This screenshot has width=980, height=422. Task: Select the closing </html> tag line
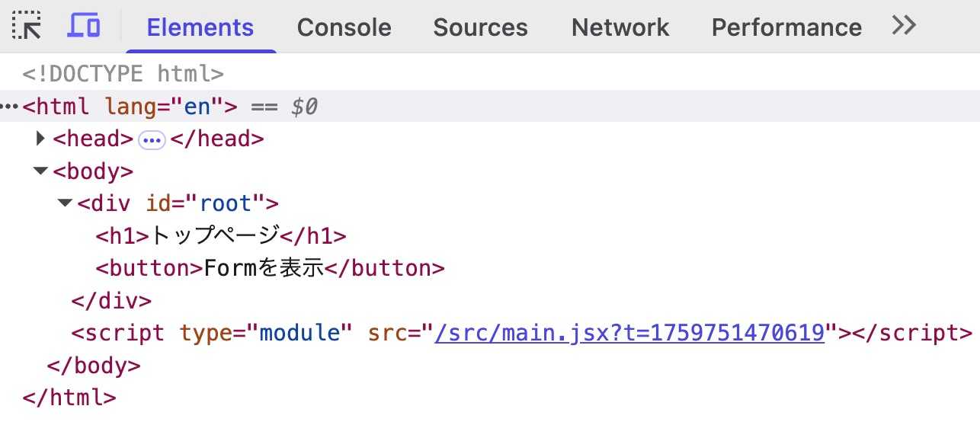69,398
